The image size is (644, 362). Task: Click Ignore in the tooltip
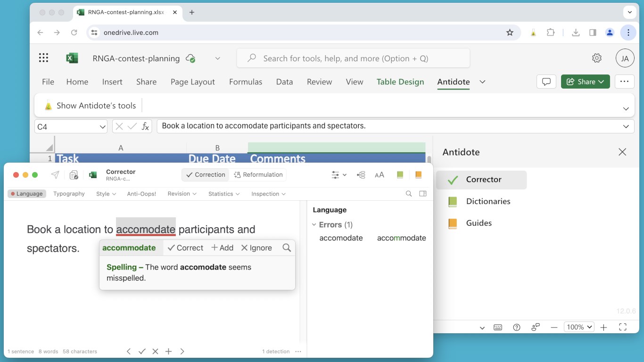tap(256, 248)
